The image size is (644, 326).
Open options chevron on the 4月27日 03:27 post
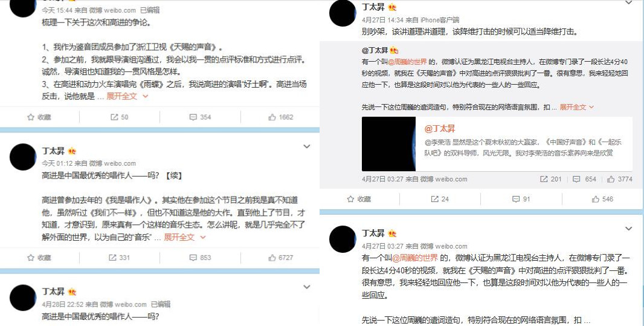point(628,229)
